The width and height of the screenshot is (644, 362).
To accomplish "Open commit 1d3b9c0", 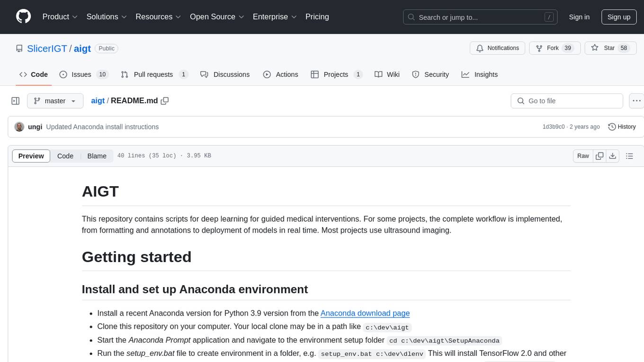I will [x=554, y=127].
